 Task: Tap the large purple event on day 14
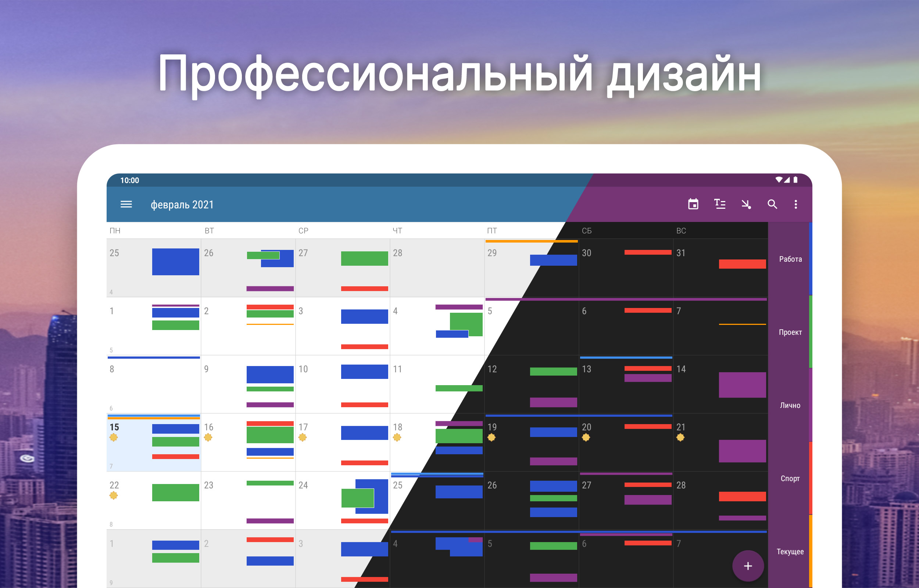coord(742,385)
